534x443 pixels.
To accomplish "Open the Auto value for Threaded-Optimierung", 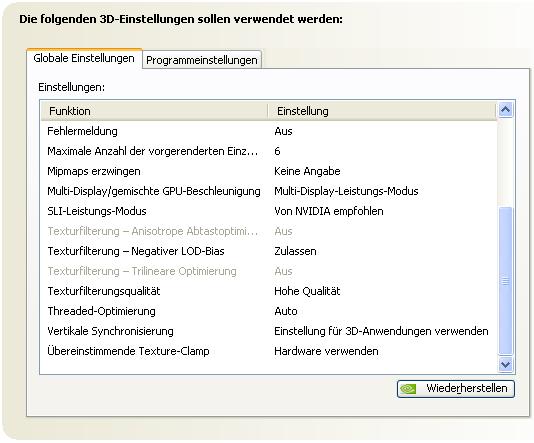I will (286, 311).
